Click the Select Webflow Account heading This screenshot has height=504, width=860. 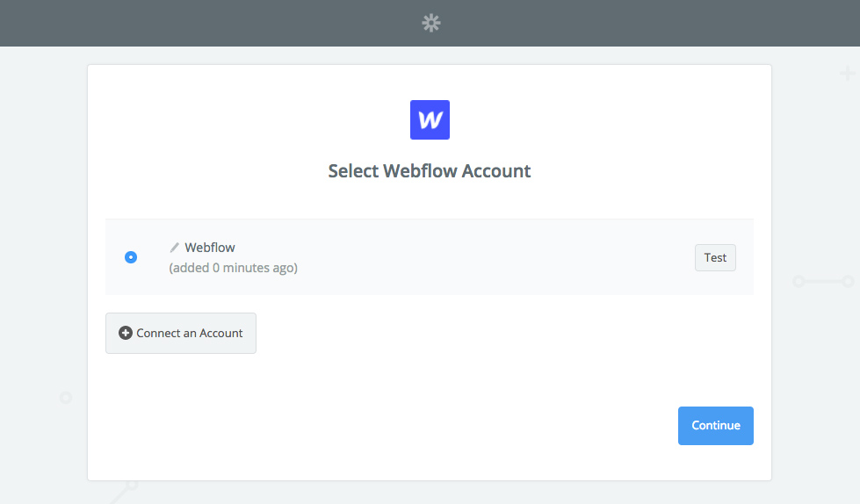430,171
